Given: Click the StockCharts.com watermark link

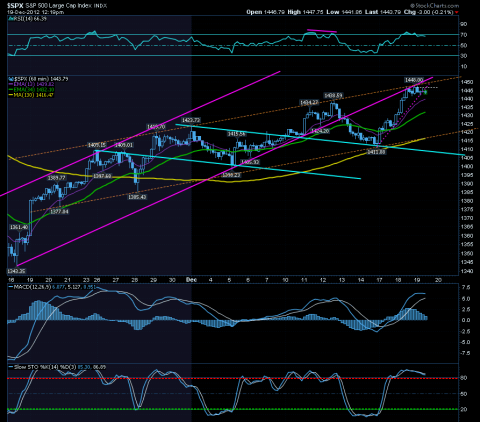Looking at the screenshot, I should tap(435, 6).
